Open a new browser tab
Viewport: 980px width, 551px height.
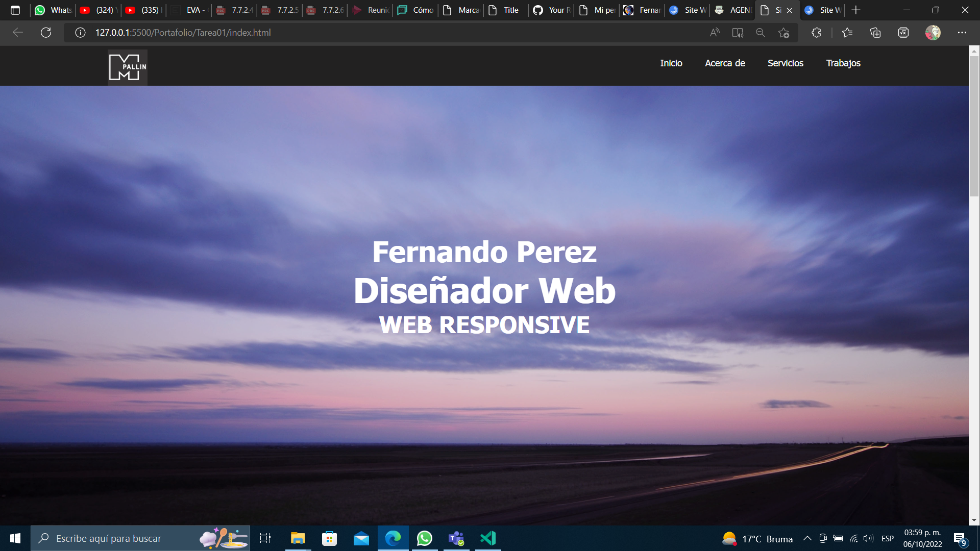pos(855,10)
